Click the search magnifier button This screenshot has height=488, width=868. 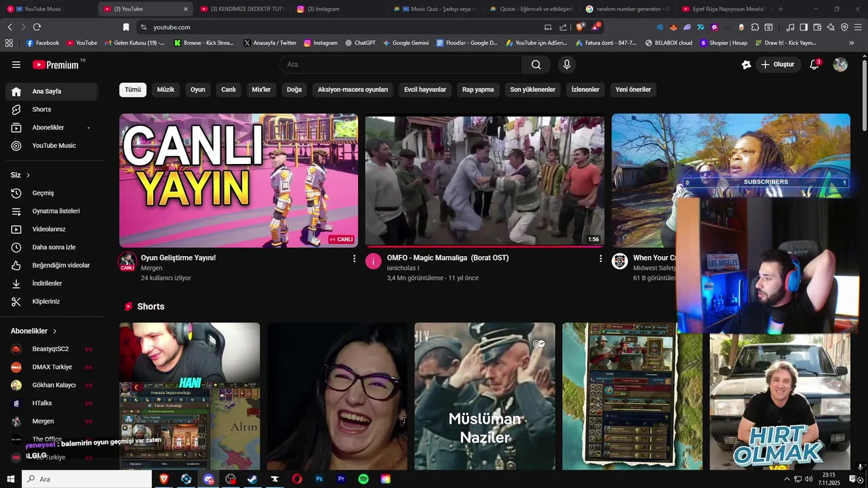pos(536,64)
